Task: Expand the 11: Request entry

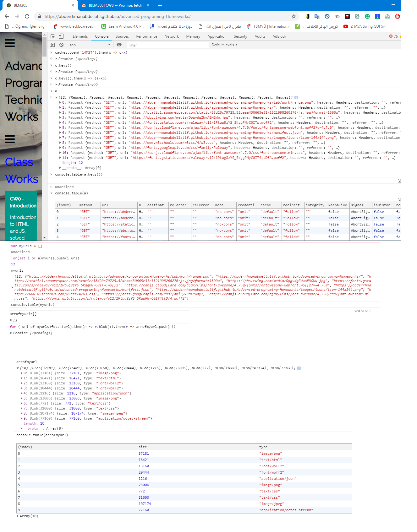Action: pyautogui.click(x=60, y=158)
